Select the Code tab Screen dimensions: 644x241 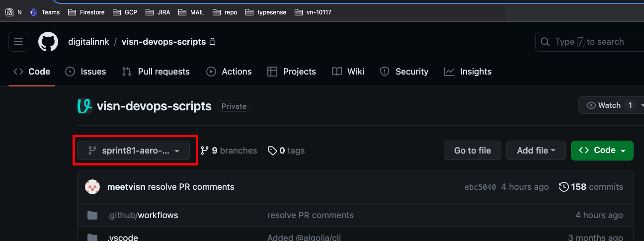point(32,72)
